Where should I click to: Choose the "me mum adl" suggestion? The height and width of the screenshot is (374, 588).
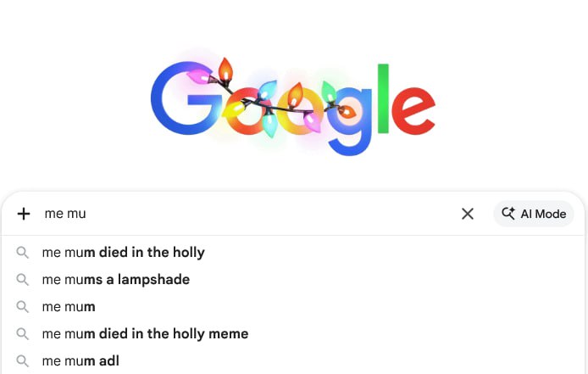point(80,360)
